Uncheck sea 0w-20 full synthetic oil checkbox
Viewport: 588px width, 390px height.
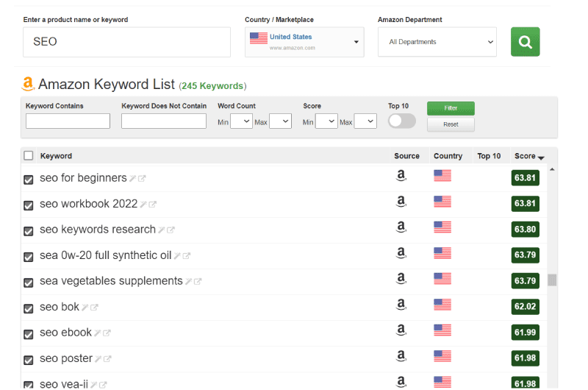[29, 257]
